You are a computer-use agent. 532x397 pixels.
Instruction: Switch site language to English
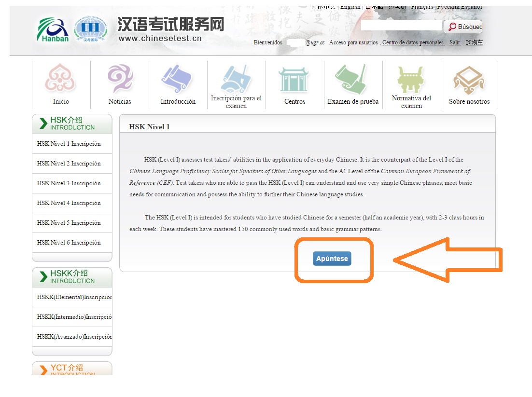pos(350,7)
